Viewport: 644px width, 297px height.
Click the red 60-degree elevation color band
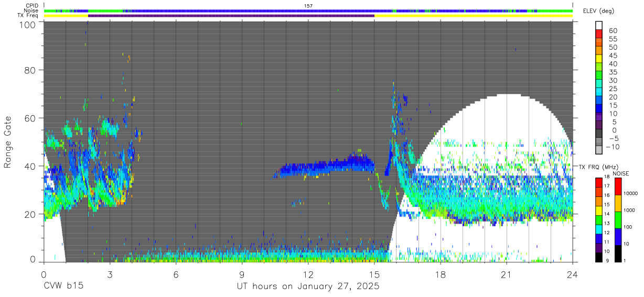coord(600,34)
